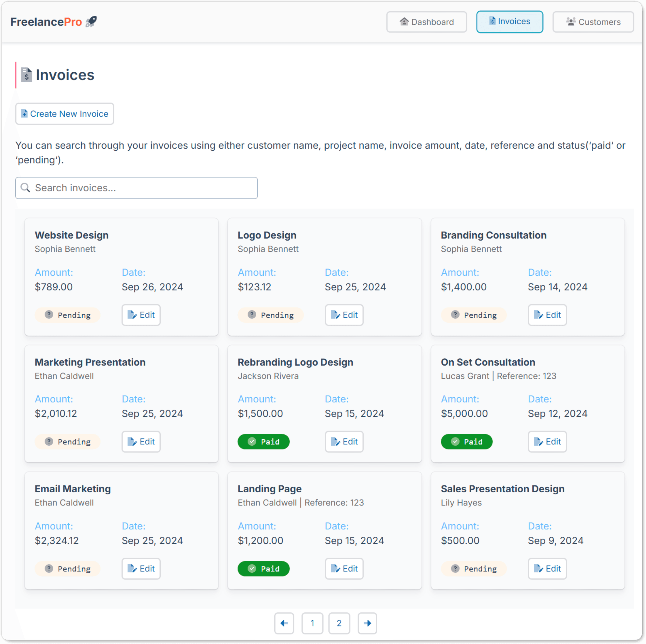Edit the Marketing Presentation invoice
The image size is (646, 644).
coord(141,442)
